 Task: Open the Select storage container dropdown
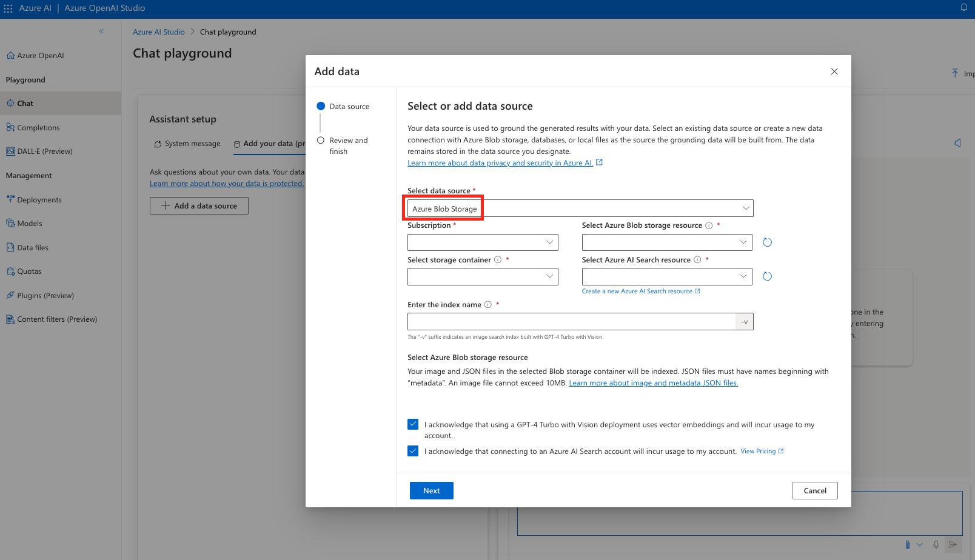483,276
